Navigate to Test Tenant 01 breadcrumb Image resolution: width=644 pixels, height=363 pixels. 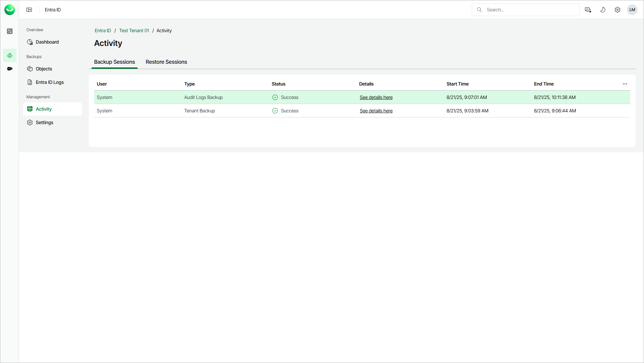pyautogui.click(x=134, y=31)
